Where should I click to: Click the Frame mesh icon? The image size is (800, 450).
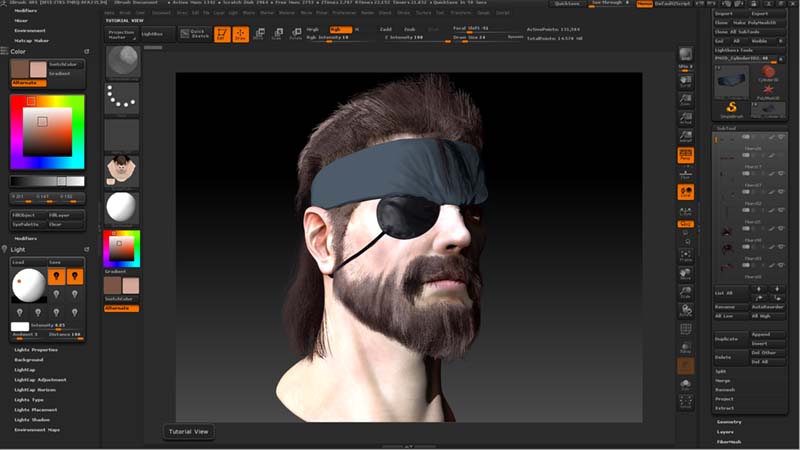pyautogui.click(x=686, y=256)
